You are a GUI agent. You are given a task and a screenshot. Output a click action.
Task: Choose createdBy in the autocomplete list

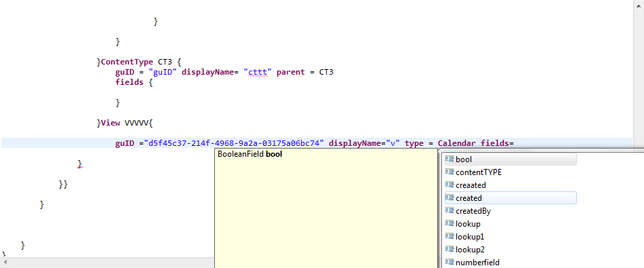[x=510, y=211]
